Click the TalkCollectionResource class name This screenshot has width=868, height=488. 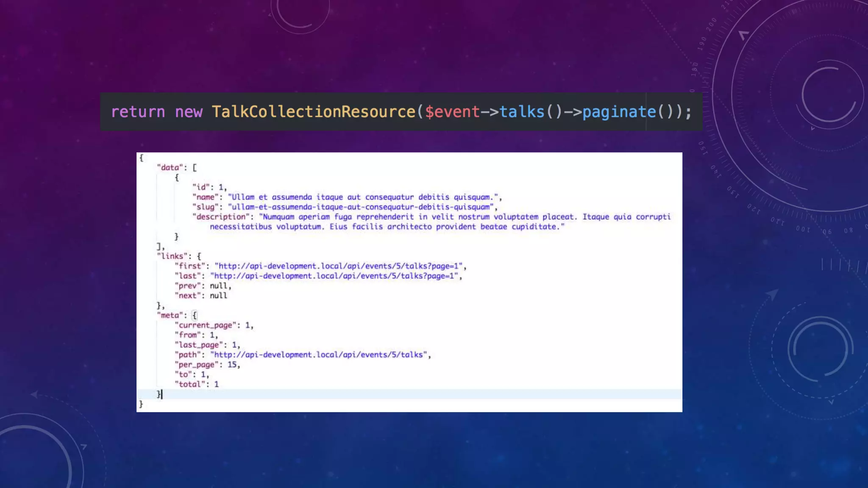point(314,112)
